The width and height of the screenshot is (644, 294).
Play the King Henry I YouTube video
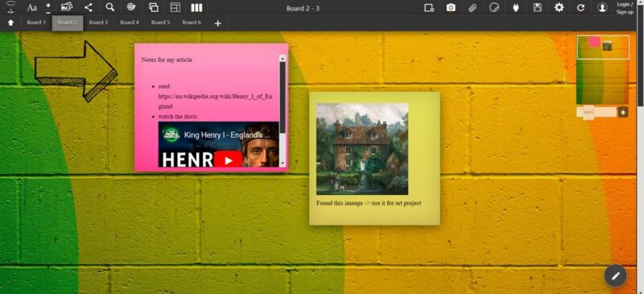pyautogui.click(x=228, y=159)
